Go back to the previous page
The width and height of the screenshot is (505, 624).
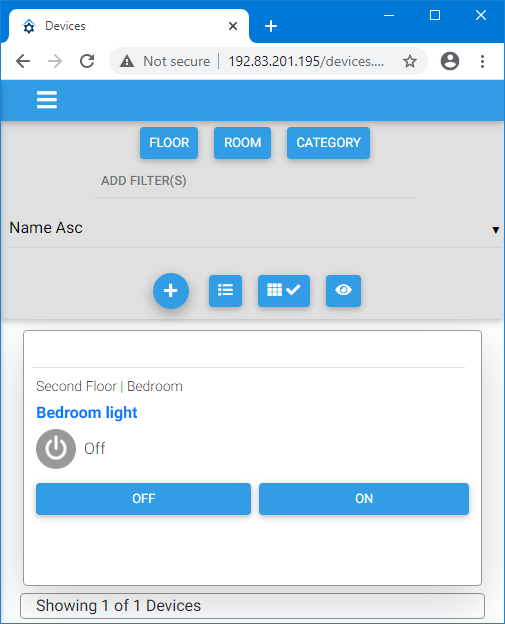pos(23,61)
